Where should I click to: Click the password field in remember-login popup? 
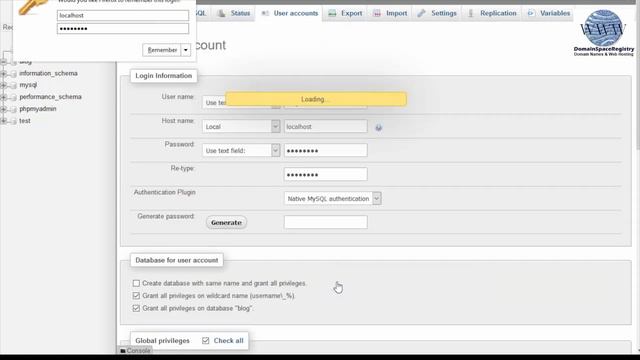[x=123, y=29]
